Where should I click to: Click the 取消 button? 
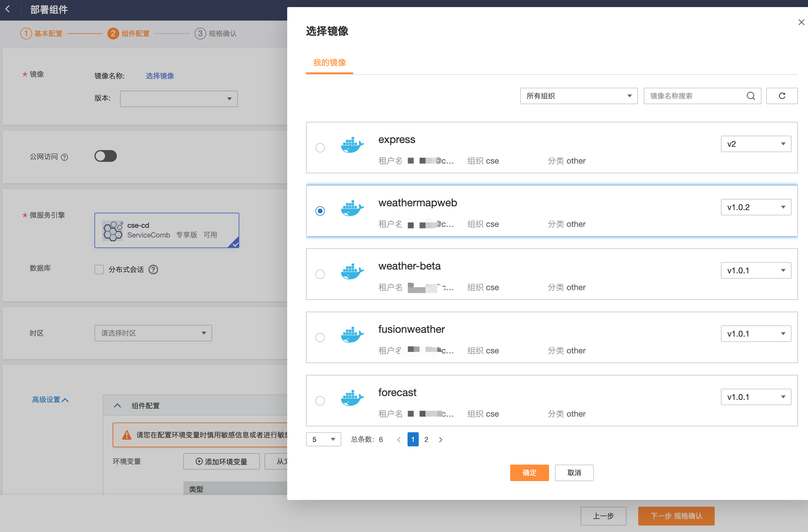click(x=574, y=473)
